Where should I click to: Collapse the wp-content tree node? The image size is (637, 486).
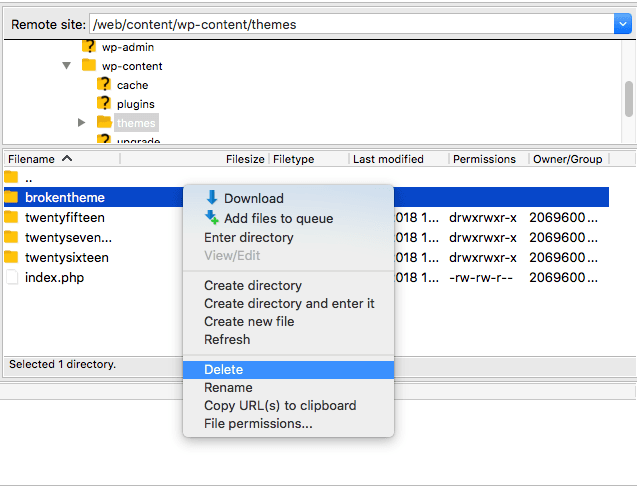(x=67, y=65)
